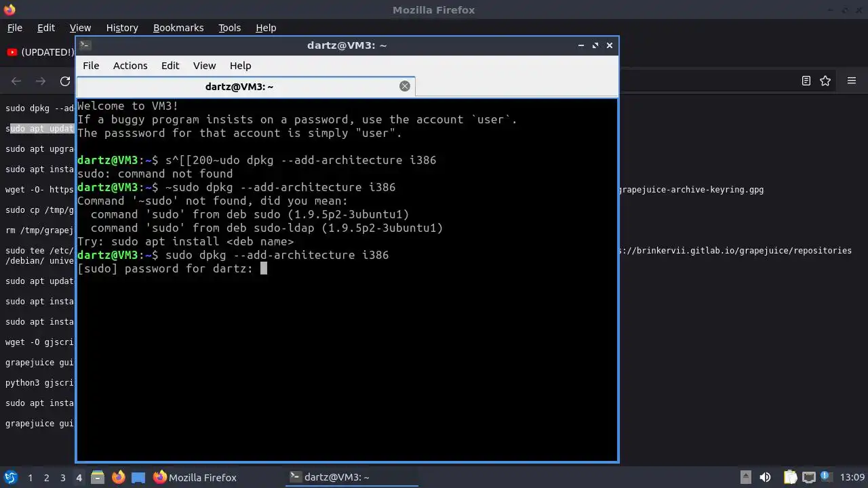This screenshot has height=488, width=868.
Task: Switch to workspace 4
Action: [x=79, y=478]
